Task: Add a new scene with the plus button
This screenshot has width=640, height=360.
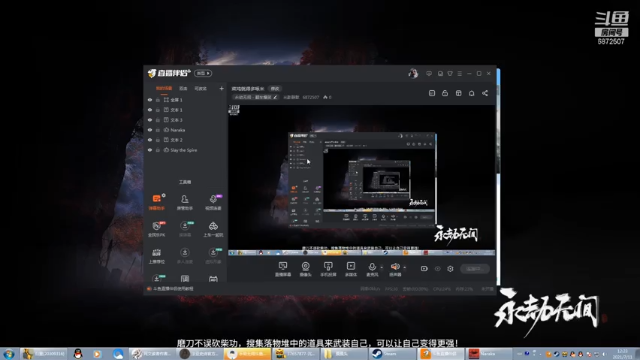Action: pyautogui.click(x=221, y=89)
